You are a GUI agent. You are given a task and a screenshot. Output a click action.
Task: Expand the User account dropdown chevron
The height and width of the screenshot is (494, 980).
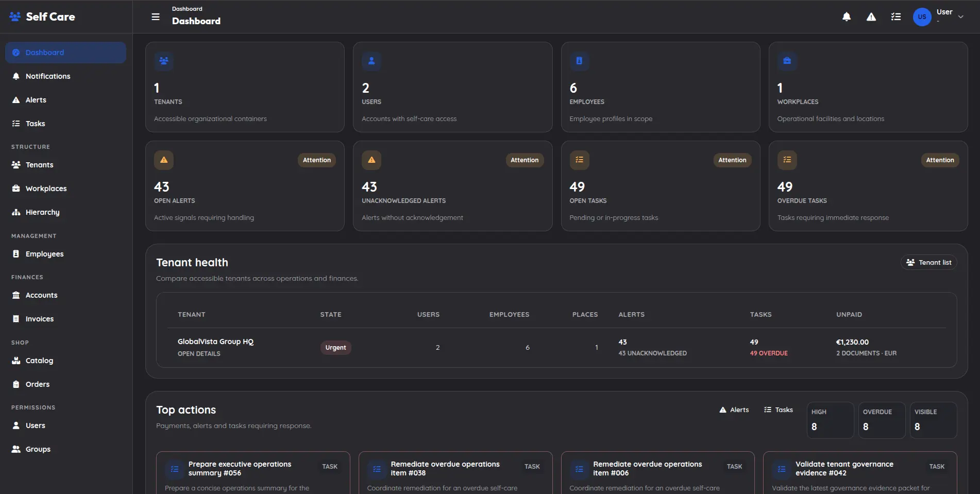coord(961,17)
